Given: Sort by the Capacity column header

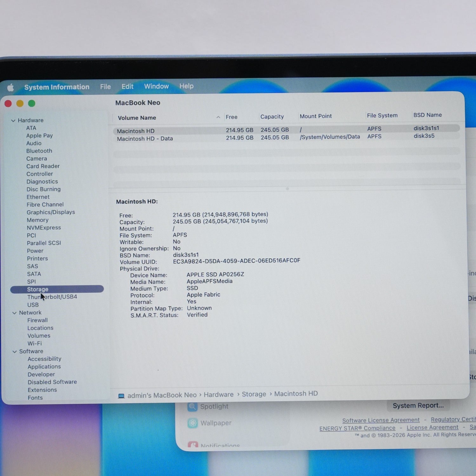Looking at the screenshot, I should [x=272, y=117].
